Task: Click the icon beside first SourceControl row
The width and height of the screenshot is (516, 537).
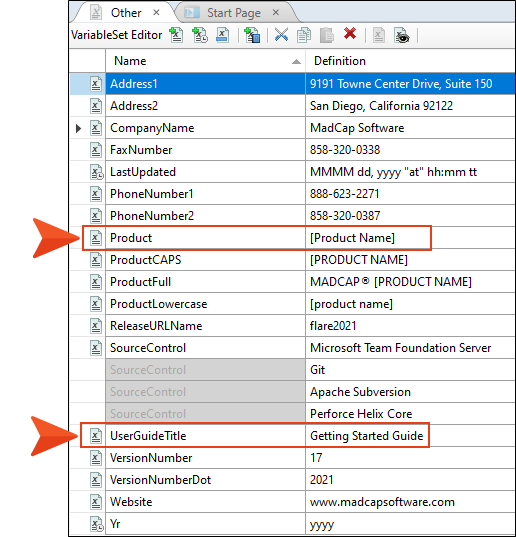Action: pyautogui.click(x=96, y=348)
